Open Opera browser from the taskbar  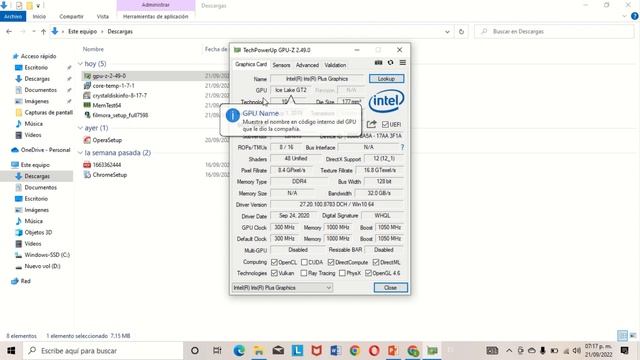(374, 351)
